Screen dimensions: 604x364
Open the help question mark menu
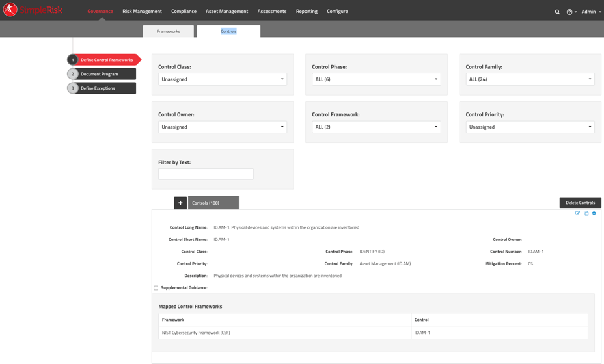tap(570, 12)
